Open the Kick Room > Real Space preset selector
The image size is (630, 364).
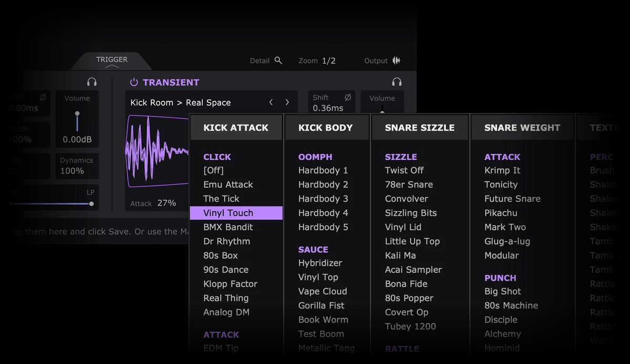181,103
